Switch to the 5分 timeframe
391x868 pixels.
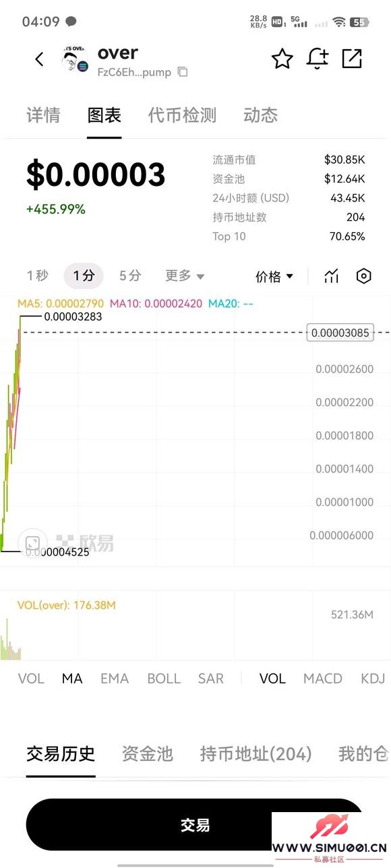(x=130, y=275)
